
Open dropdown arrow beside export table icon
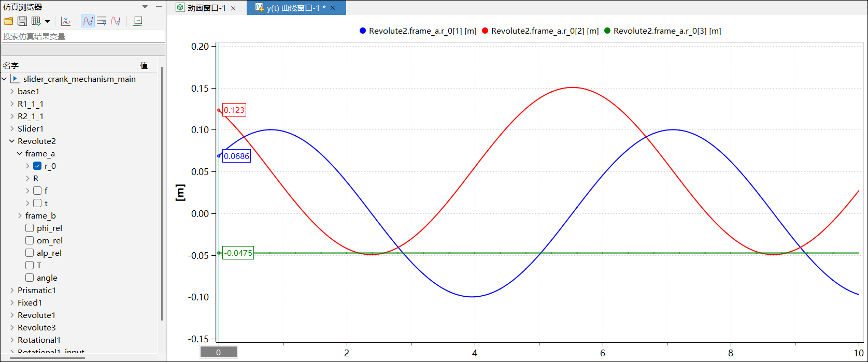tap(48, 21)
